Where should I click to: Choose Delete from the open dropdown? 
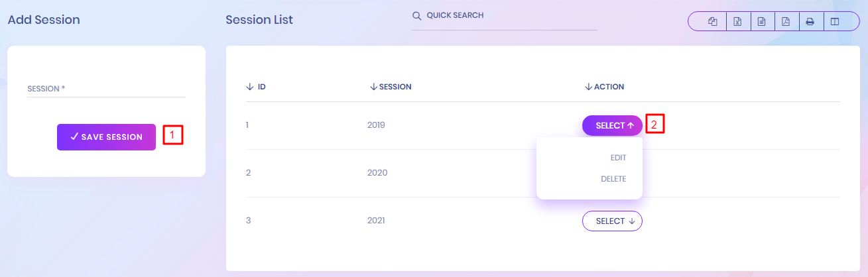pyautogui.click(x=613, y=179)
